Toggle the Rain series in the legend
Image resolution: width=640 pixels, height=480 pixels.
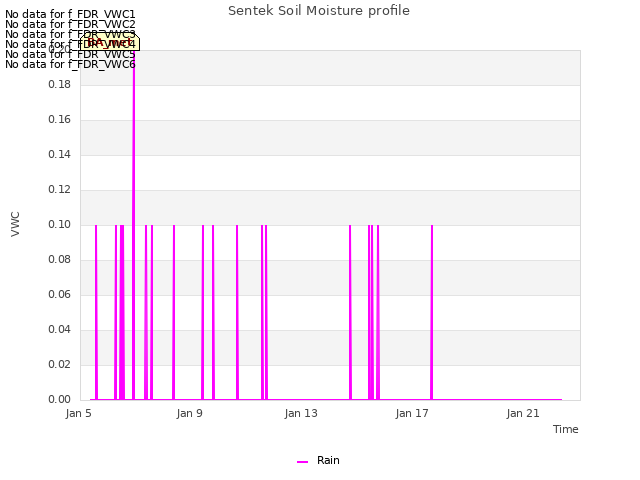[318, 460]
